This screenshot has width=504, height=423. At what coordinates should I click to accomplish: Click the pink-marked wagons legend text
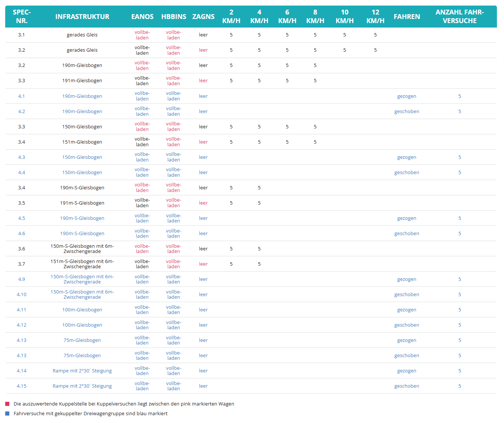(x=124, y=404)
